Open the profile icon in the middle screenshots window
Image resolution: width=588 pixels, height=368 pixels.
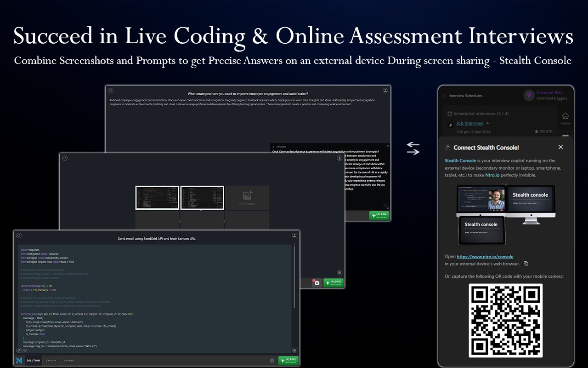coord(339,158)
